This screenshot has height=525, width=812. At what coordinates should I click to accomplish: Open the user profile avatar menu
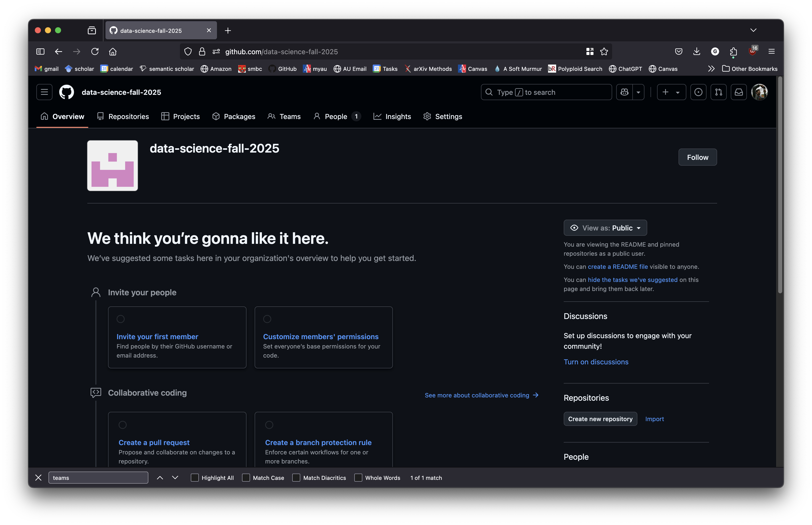759,92
